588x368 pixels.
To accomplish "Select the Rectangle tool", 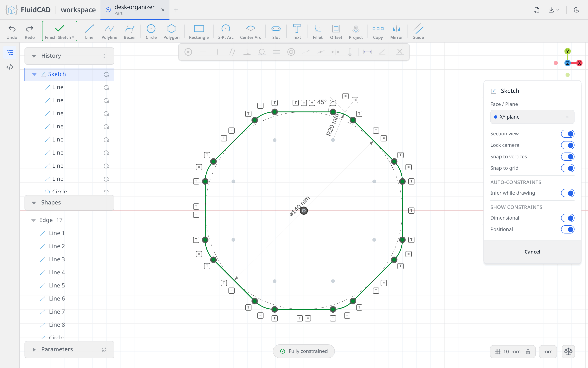I will 199,31.
